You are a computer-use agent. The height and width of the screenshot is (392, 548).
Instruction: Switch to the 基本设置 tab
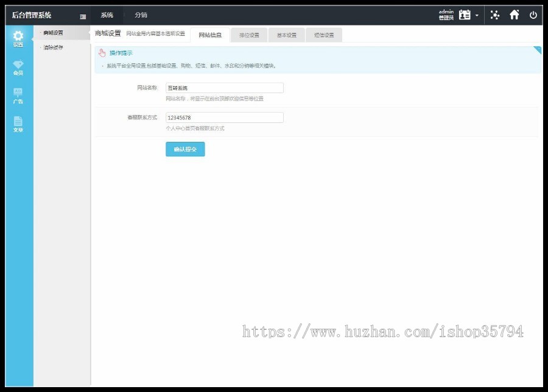[287, 35]
